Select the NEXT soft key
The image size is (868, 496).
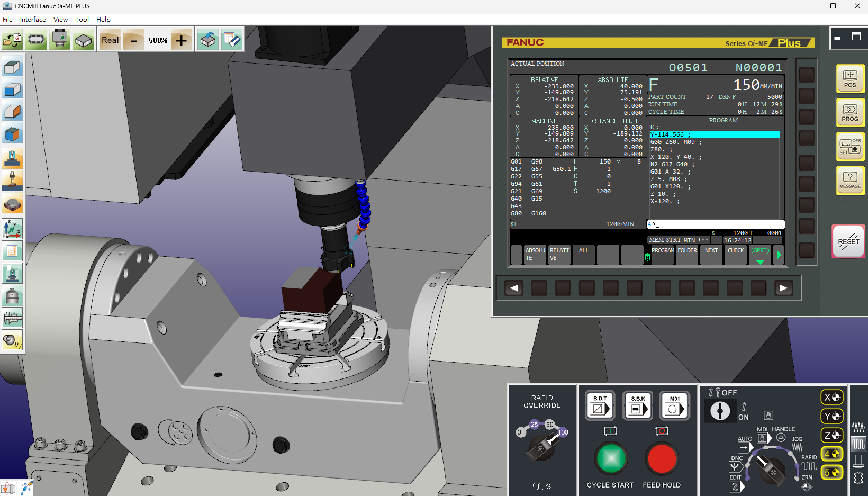click(x=711, y=255)
